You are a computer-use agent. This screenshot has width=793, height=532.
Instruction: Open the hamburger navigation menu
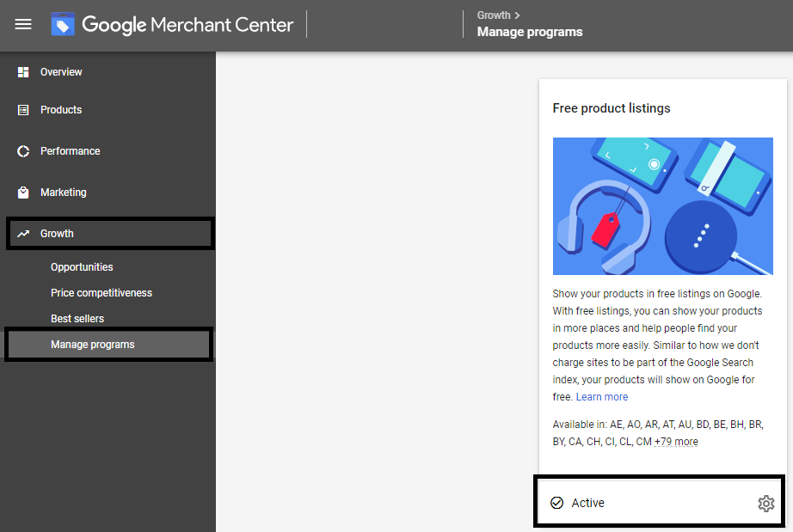pos(23,24)
